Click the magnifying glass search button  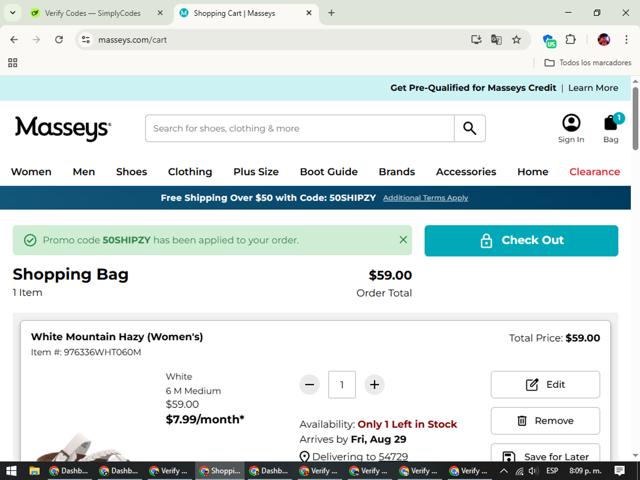(x=470, y=128)
